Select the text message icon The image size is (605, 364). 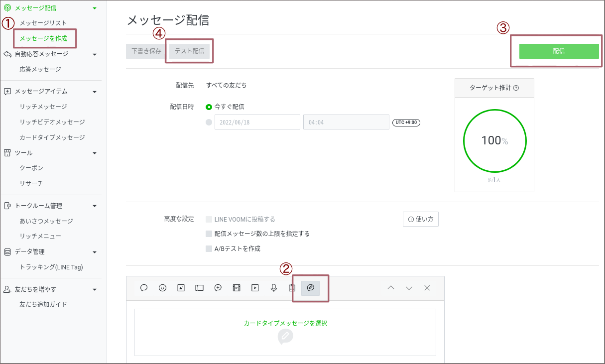point(144,287)
